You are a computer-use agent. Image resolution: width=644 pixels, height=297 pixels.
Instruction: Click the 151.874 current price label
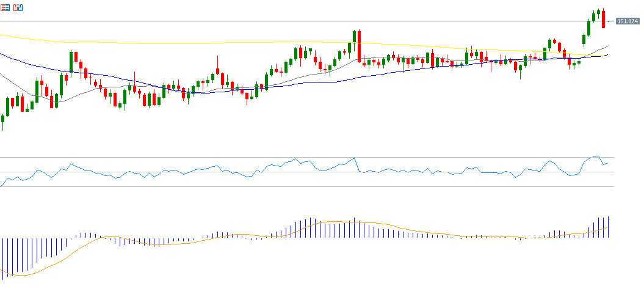point(628,21)
